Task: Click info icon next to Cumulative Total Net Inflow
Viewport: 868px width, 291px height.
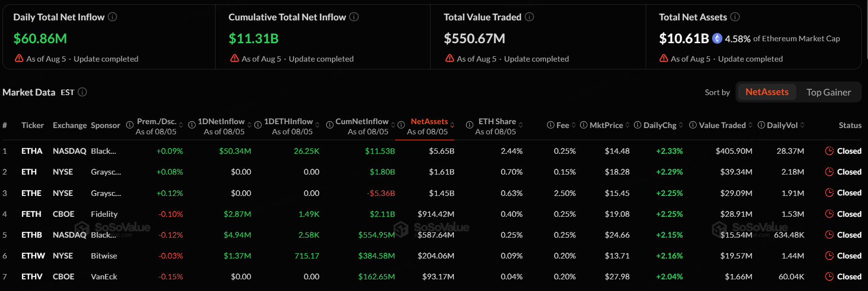Action: [x=354, y=17]
